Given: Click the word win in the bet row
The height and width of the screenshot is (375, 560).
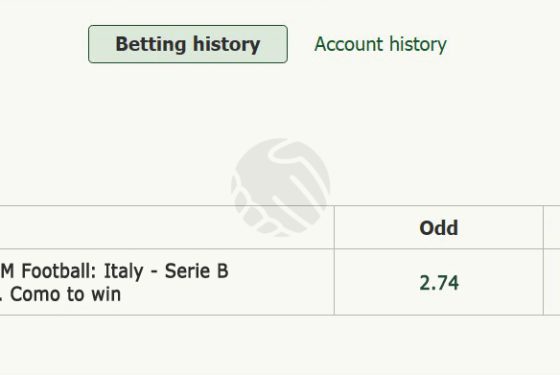Looking at the screenshot, I should click(x=106, y=295).
